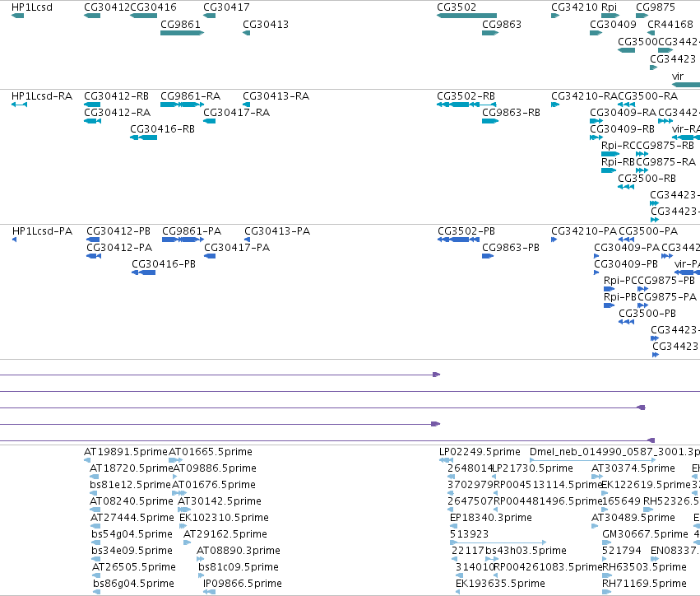This screenshot has height=596, width=700.
Task: Click the CG30417-PA protein label
Action: click(x=237, y=248)
